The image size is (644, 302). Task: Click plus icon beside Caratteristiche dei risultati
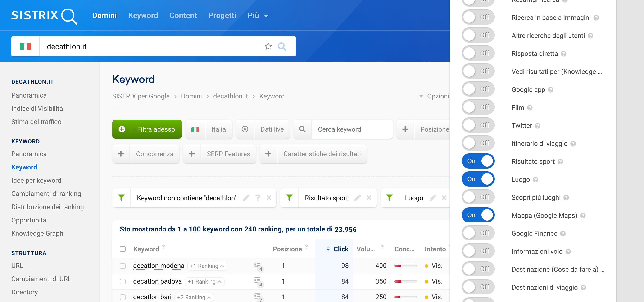[x=268, y=154]
